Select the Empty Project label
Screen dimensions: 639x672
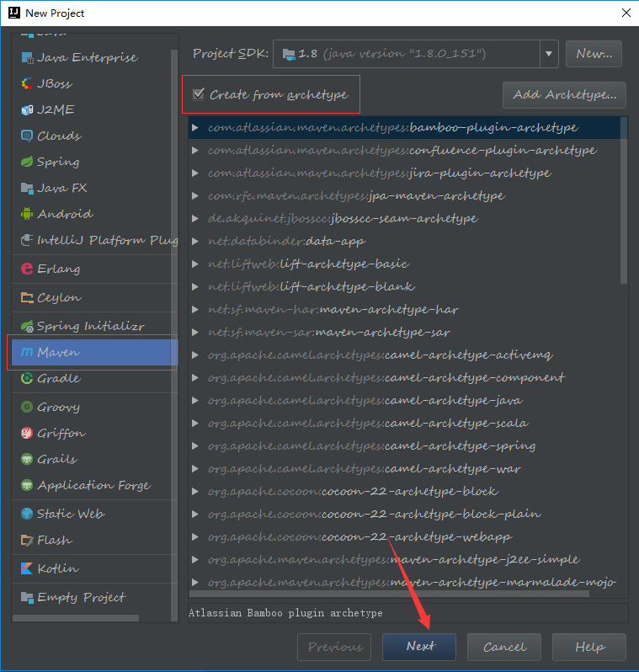(x=82, y=597)
